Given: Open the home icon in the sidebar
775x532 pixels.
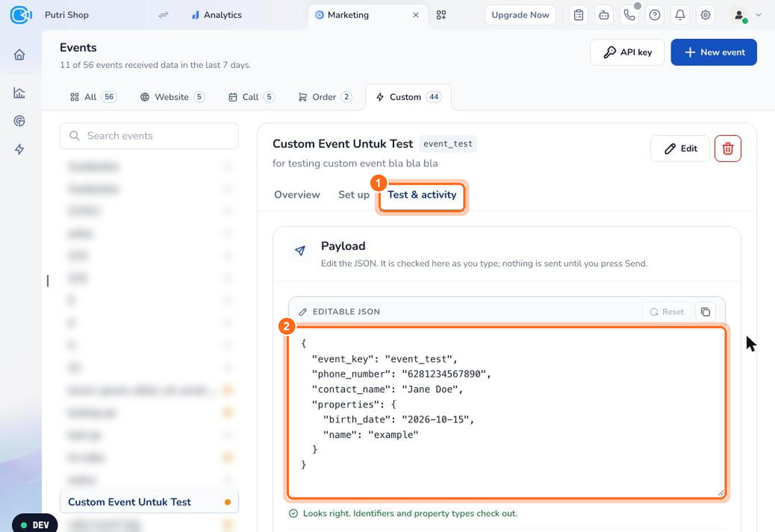Looking at the screenshot, I should point(19,55).
